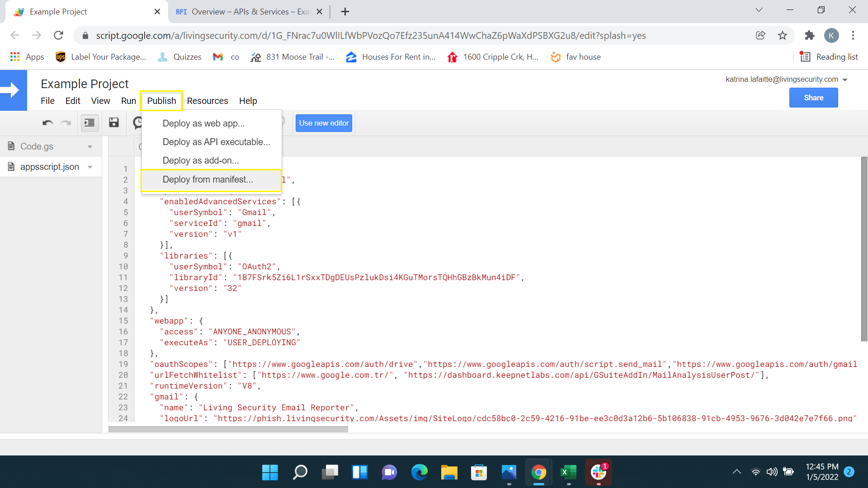Open the Apps grid shortcut in bookmarks
The width and height of the screenshot is (868, 488).
[x=27, y=57]
